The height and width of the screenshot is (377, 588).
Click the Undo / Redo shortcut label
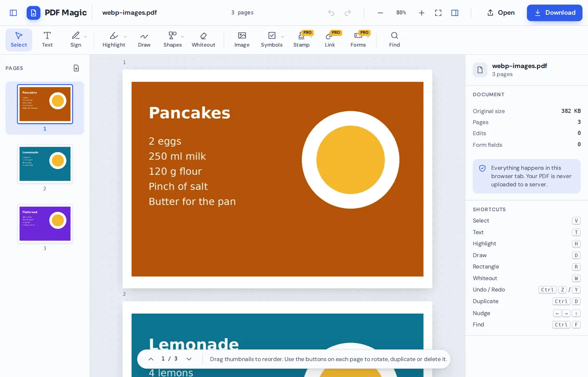tap(489, 290)
